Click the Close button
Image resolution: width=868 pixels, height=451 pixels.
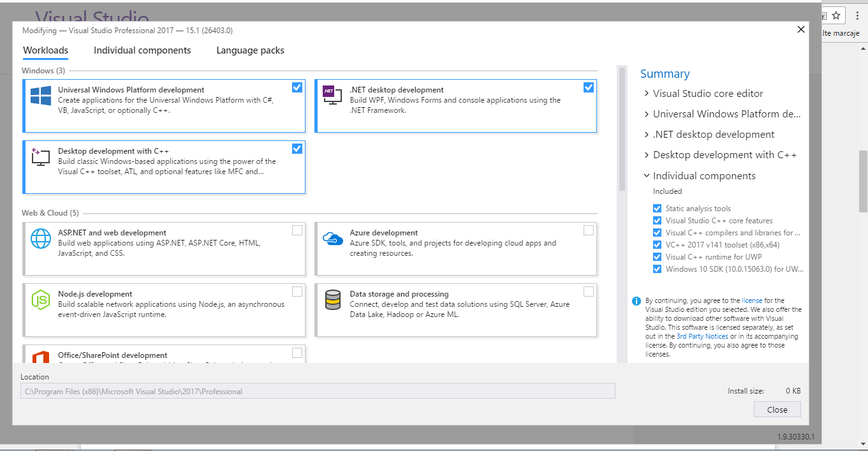click(x=777, y=410)
